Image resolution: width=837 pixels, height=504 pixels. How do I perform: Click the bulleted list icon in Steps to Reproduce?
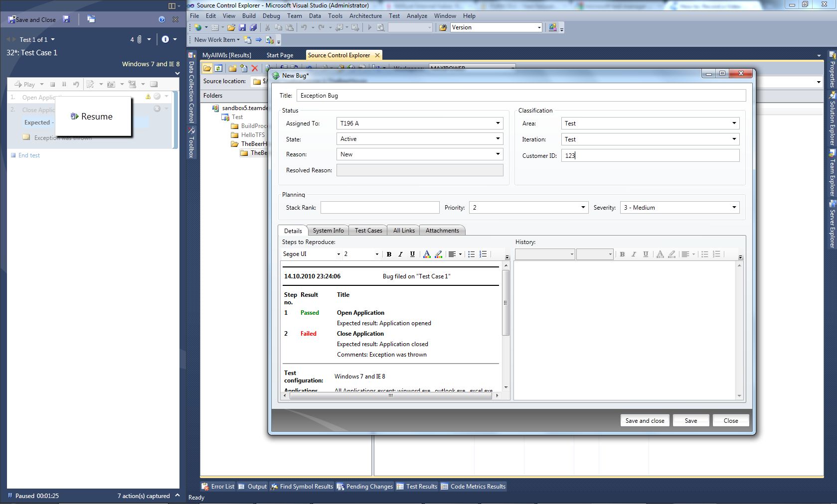(471, 254)
